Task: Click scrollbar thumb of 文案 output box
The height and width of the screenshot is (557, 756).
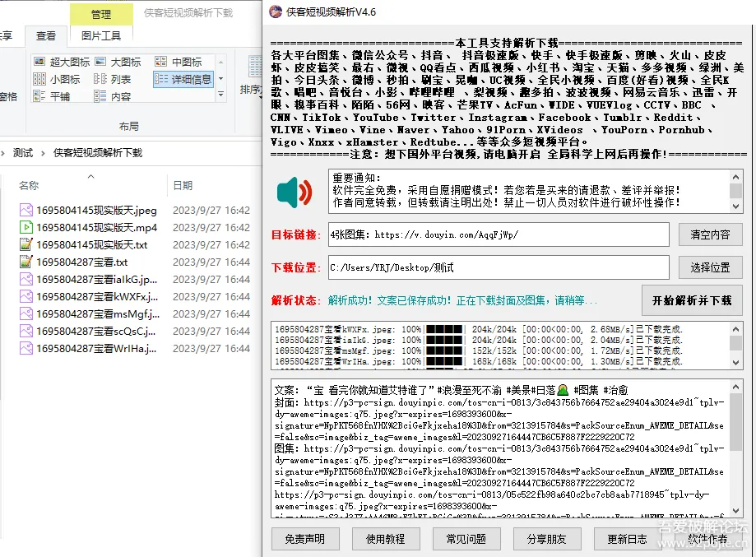Action: pos(735,422)
